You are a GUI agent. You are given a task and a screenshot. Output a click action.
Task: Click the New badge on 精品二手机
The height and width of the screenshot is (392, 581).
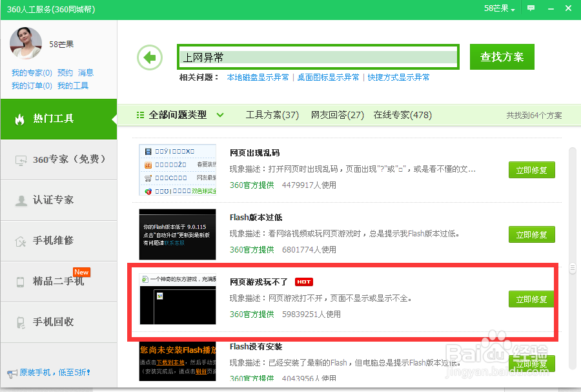click(81, 272)
